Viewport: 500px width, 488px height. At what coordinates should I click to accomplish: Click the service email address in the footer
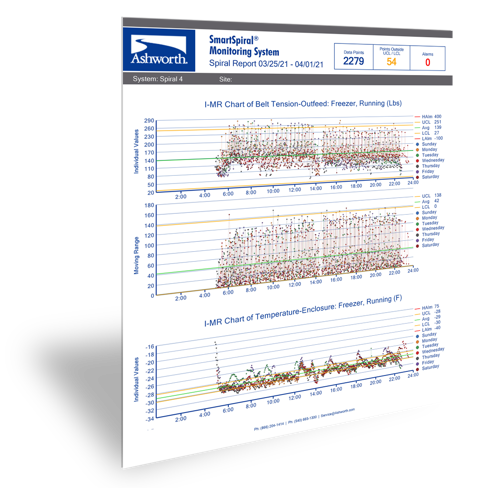pyautogui.click(x=338, y=412)
